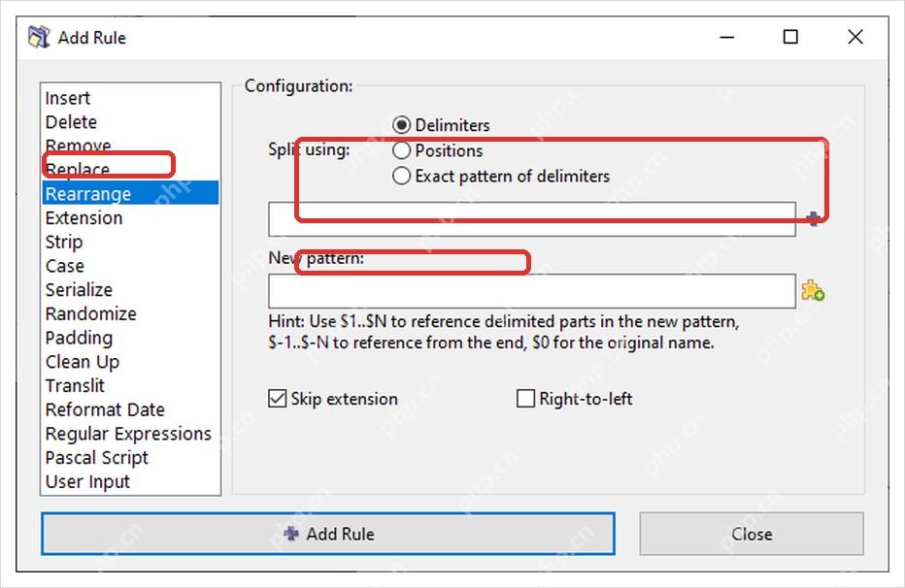Pick the Extension rule
The image size is (905, 588).
[130, 218]
